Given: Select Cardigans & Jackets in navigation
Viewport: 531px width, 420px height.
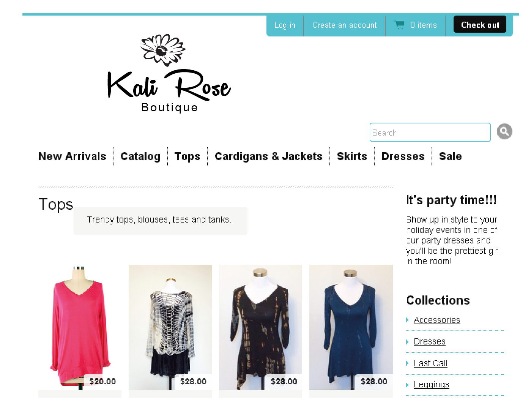Looking at the screenshot, I should coord(268,156).
